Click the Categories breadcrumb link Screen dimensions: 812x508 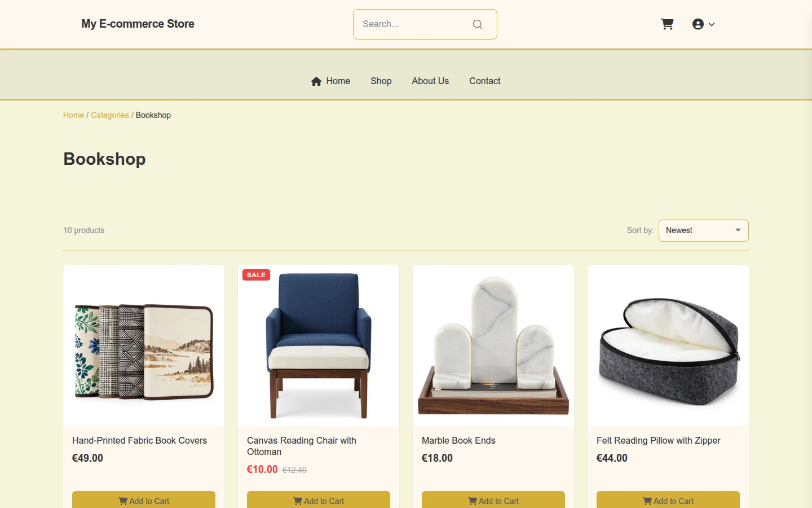110,115
